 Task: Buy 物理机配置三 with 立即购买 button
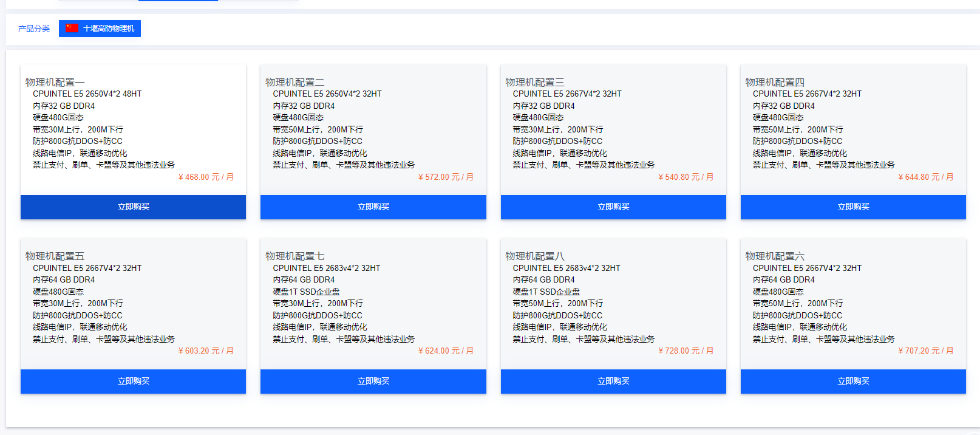pos(613,207)
